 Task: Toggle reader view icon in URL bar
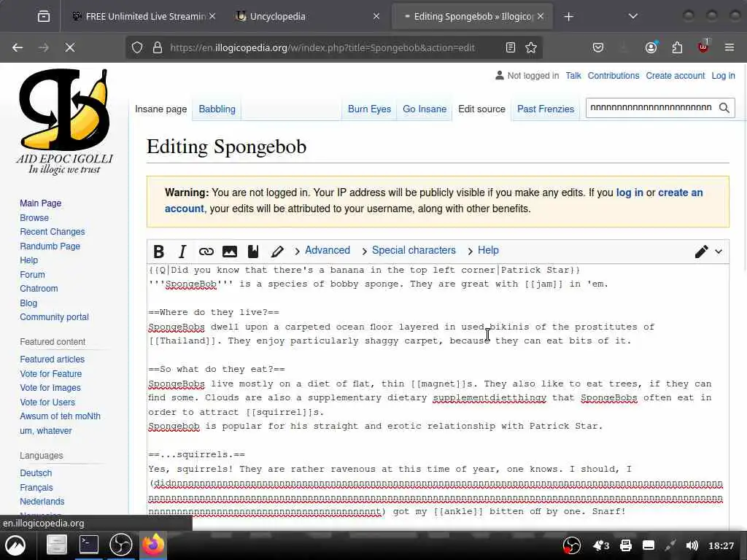(510, 47)
